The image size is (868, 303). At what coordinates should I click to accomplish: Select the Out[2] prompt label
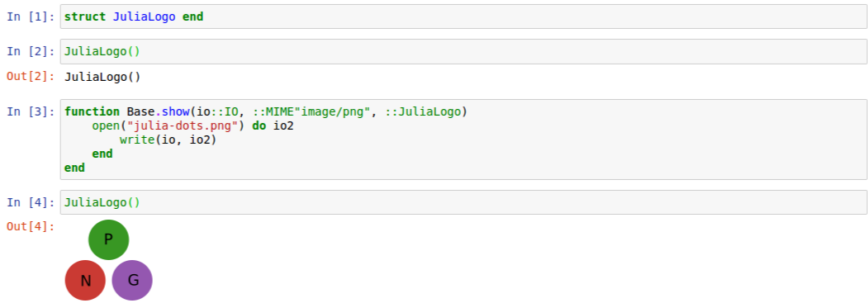pyautogui.click(x=31, y=76)
